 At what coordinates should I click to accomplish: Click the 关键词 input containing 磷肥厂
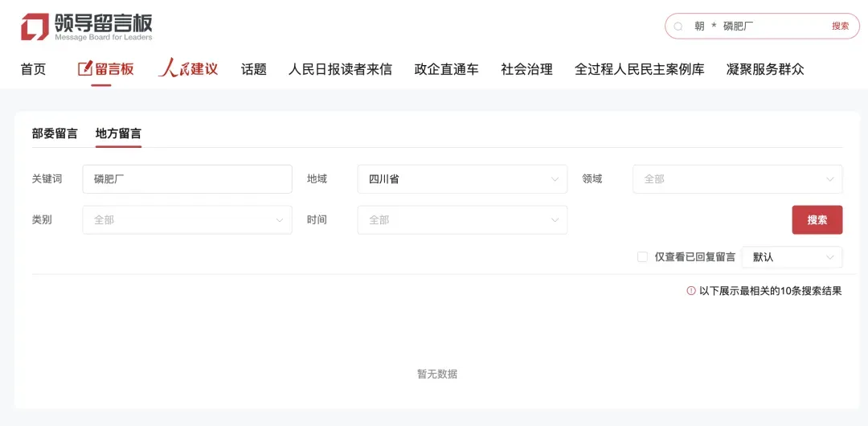[187, 179]
